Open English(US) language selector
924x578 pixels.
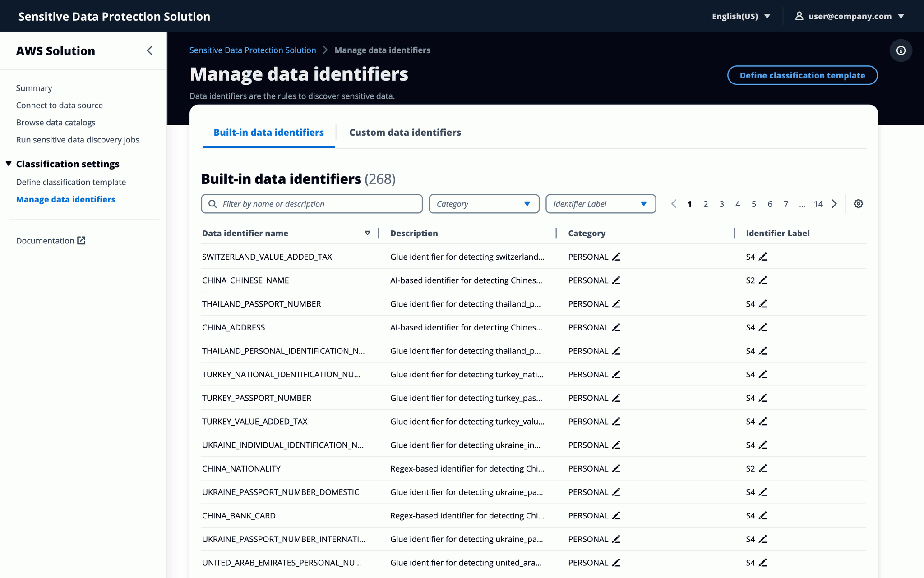tap(741, 16)
